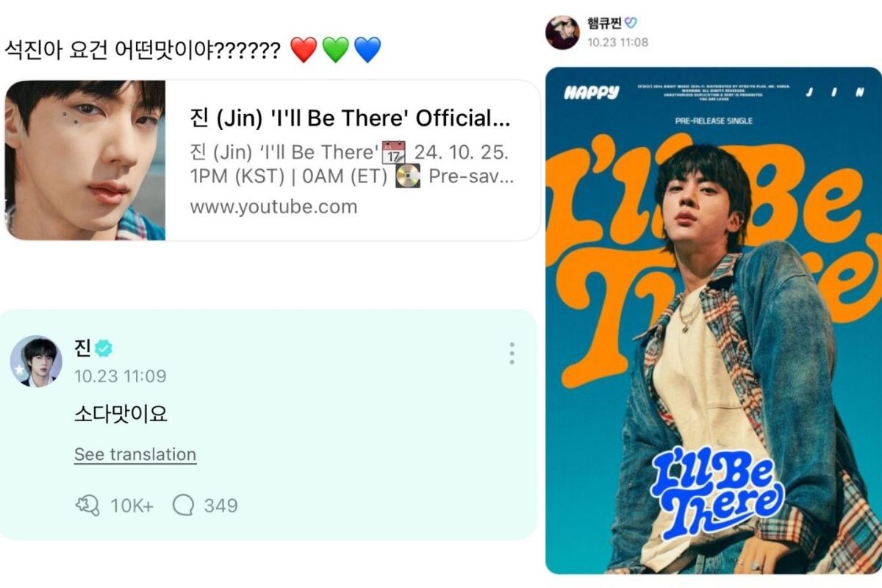Click the See translation link
Viewport: 882px width, 588px height.
pos(135,454)
